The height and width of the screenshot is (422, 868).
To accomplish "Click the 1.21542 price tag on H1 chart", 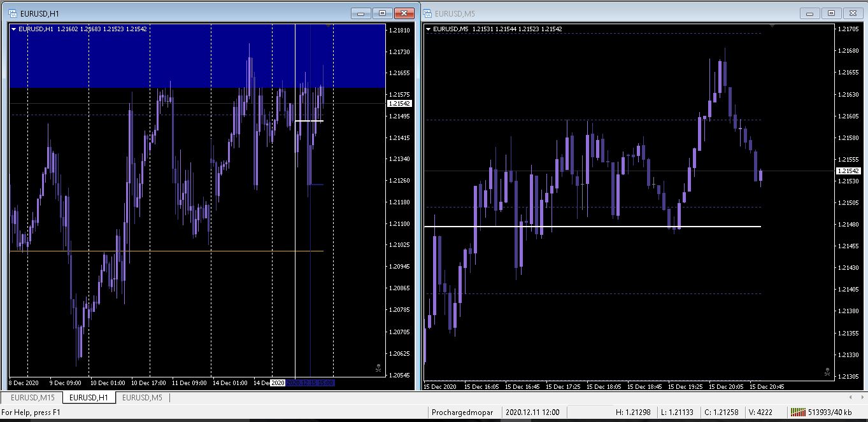I will (399, 103).
